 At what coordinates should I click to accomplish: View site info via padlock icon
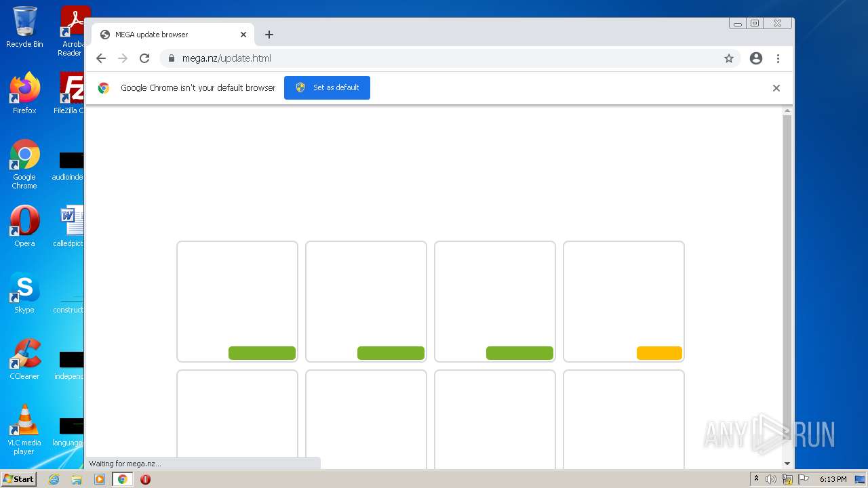point(171,58)
